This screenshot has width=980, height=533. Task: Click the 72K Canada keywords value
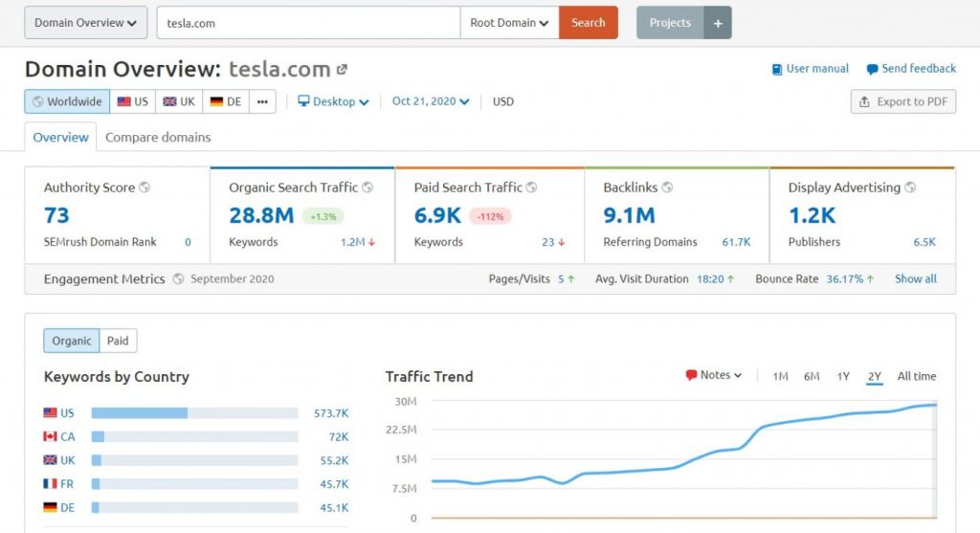(339, 436)
